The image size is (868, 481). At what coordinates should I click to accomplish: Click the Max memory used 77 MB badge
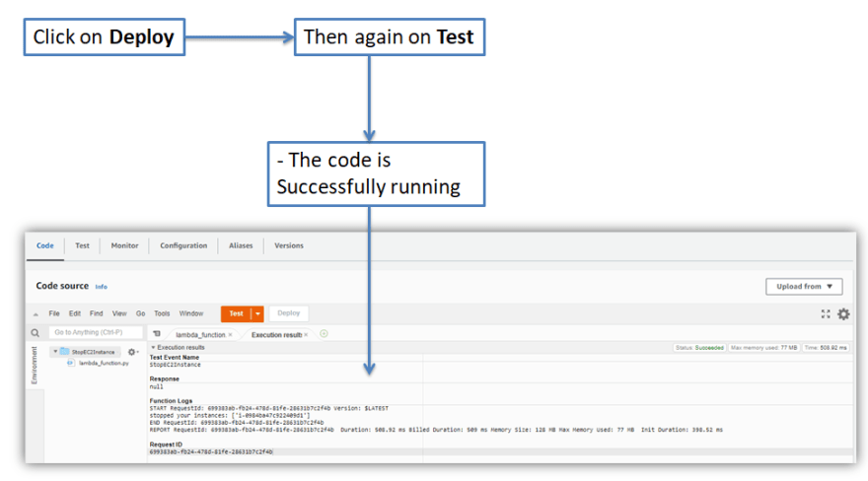click(x=763, y=348)
